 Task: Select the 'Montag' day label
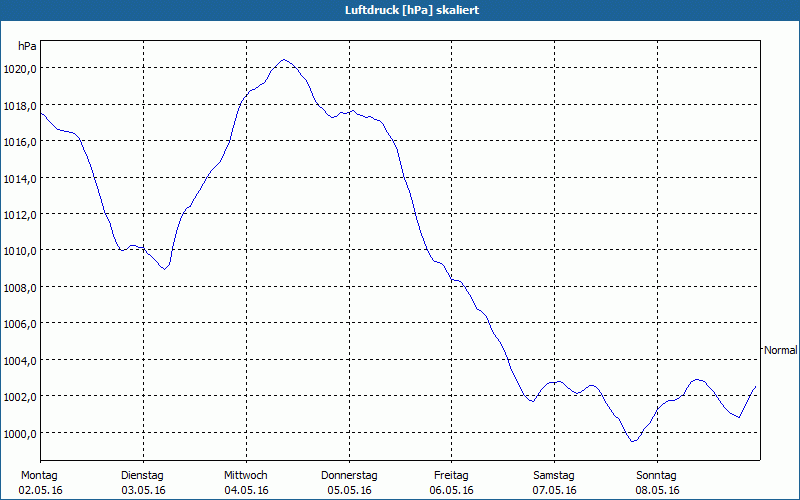(x=39, y=476)
